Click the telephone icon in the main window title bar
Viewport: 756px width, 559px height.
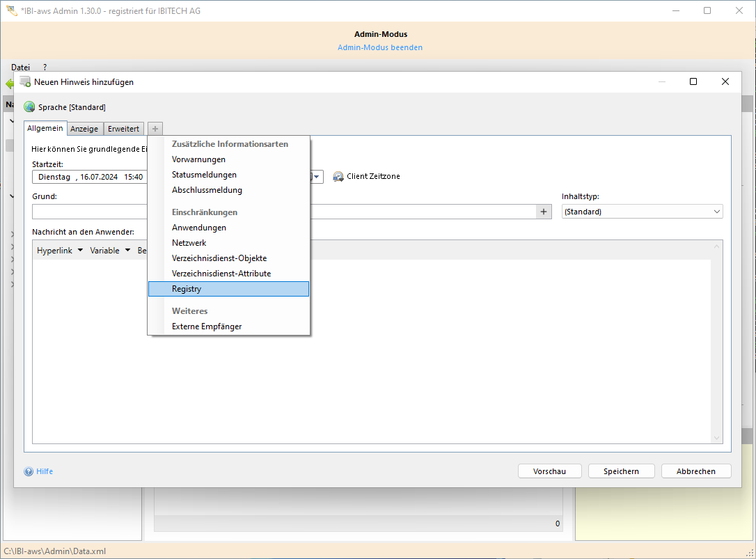tap(11, 10)
